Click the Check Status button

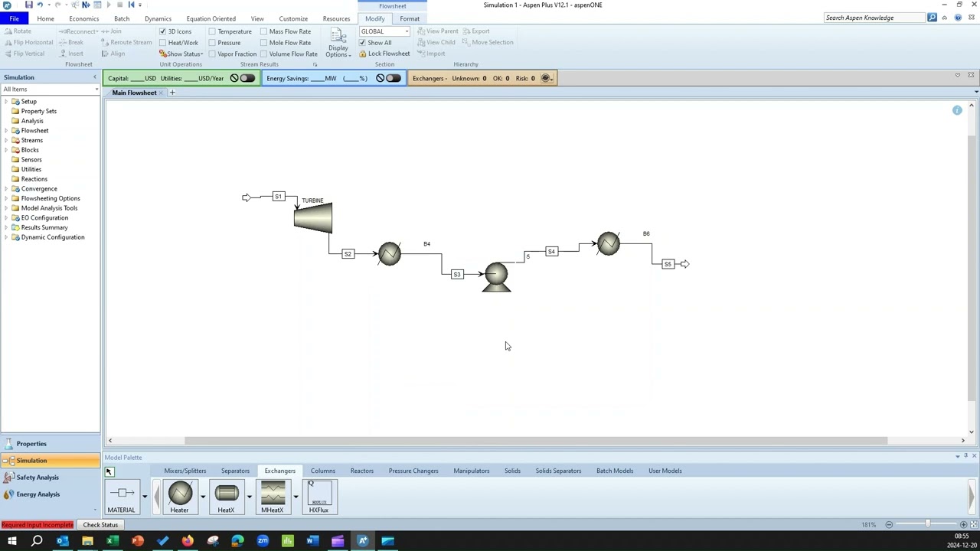point(100,525)
